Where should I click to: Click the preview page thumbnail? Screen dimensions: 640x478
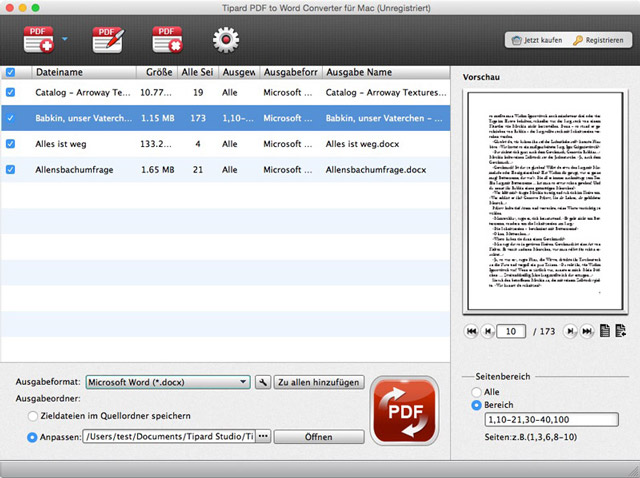pyautogui.click(x=545, y=201)
